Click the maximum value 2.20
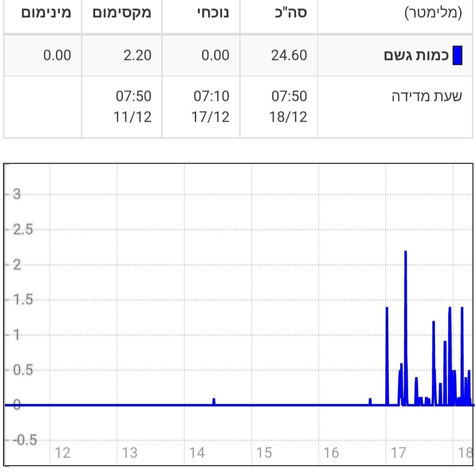This screenshot has height=476, width=476. coord(137,56)
